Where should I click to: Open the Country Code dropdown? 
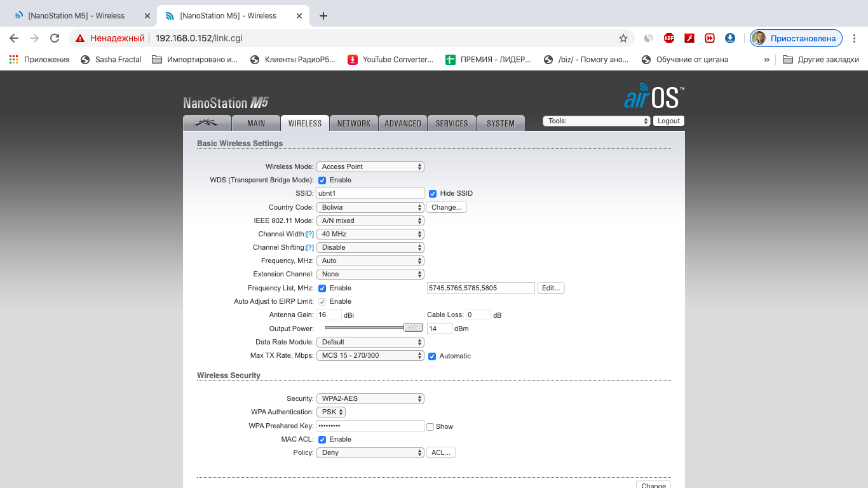370,208
